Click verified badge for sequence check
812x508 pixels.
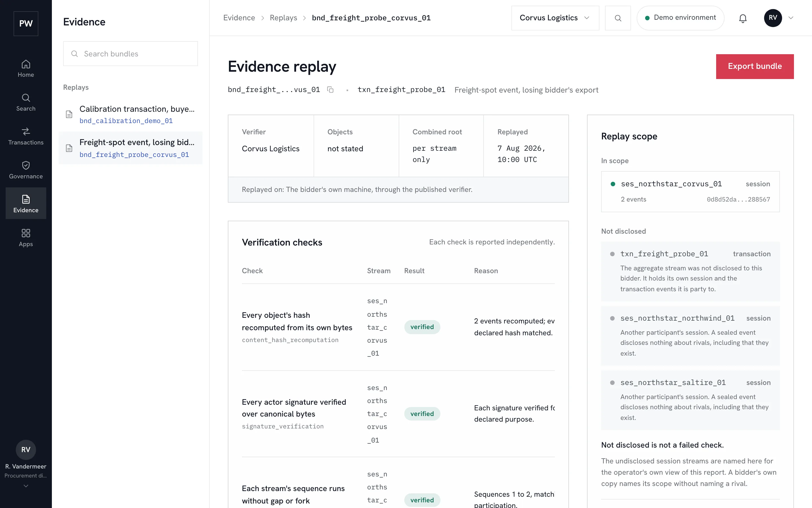422,500
